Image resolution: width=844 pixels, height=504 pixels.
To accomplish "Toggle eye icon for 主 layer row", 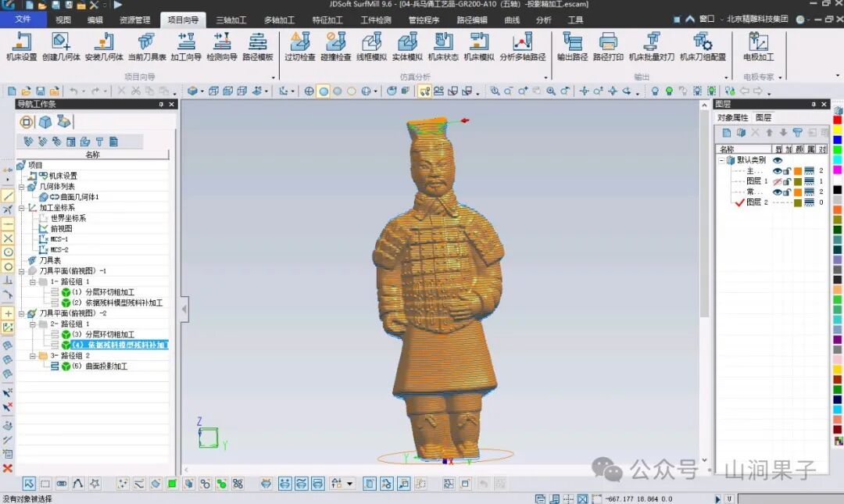I will (777, 171).
